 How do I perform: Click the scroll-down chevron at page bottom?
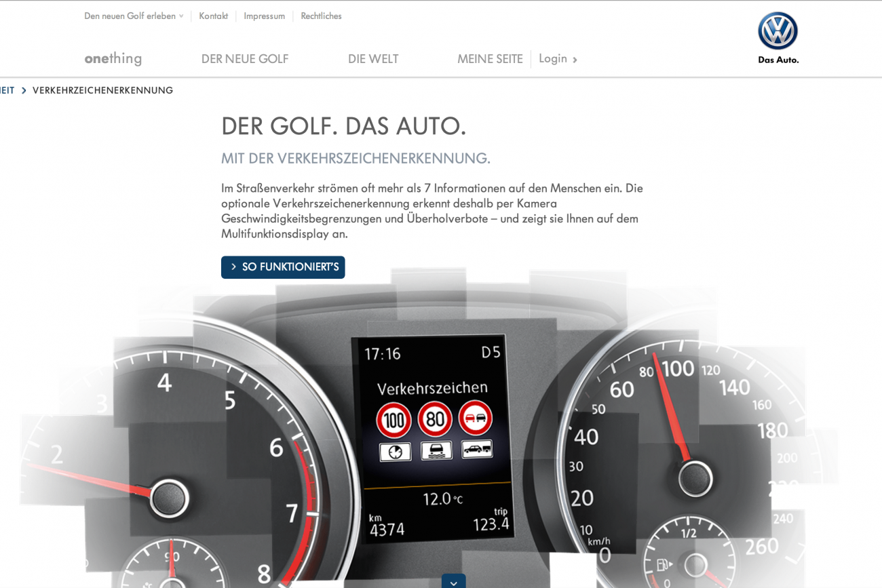click(453, 582)
